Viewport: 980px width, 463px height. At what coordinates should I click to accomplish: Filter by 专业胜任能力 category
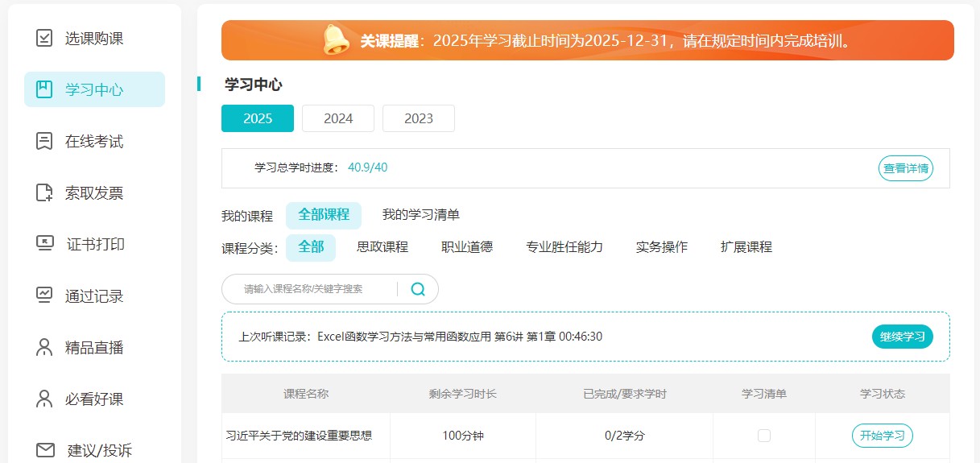click(x=564, y=247)
